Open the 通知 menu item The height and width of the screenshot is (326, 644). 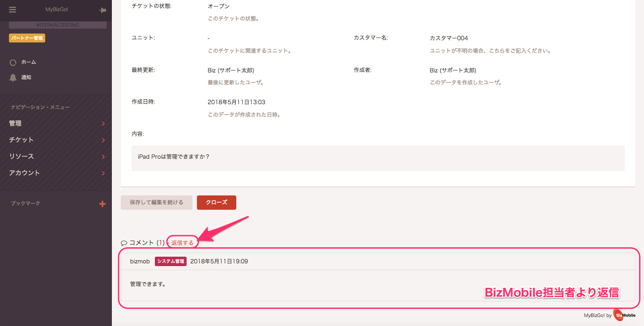pyautogui.click(x=26, y=77)
